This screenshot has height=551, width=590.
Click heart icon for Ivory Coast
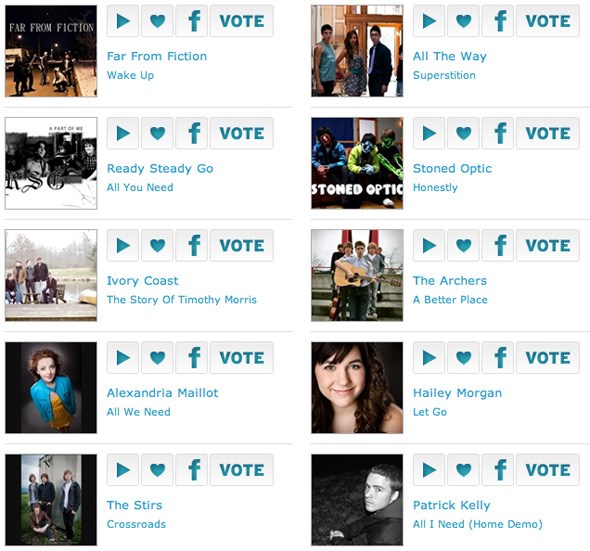pyautogui.click(x=157, y=245)
